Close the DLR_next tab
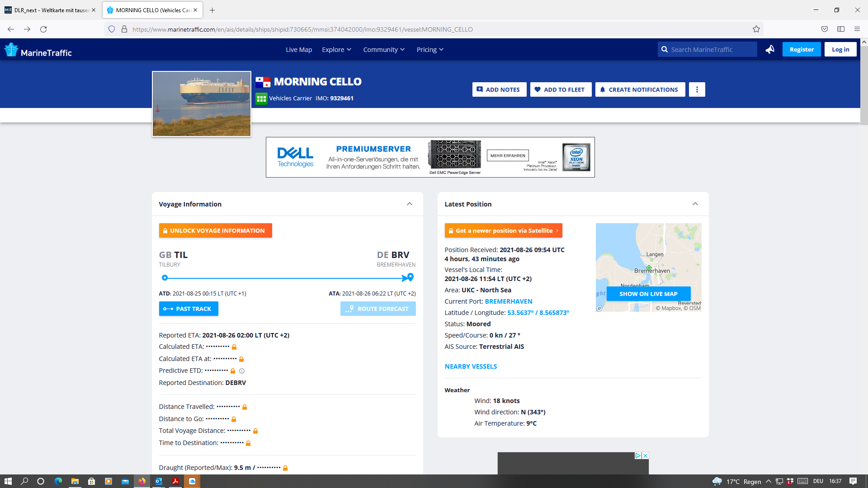The height and width of the screenshot is (488, 868). [94, 10]
